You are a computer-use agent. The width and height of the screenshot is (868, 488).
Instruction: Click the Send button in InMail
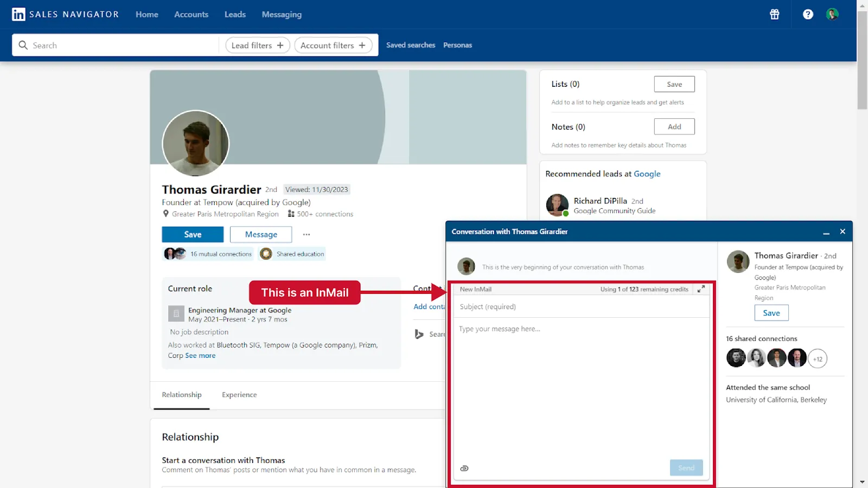686,468
